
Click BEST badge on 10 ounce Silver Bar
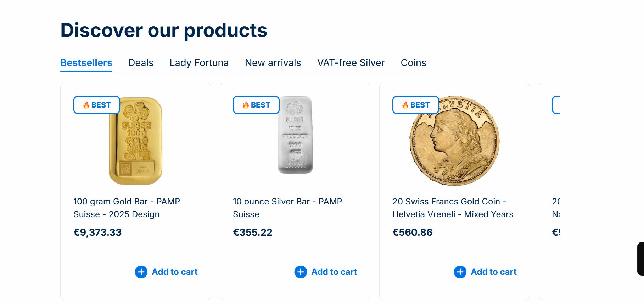coord(256,105)
